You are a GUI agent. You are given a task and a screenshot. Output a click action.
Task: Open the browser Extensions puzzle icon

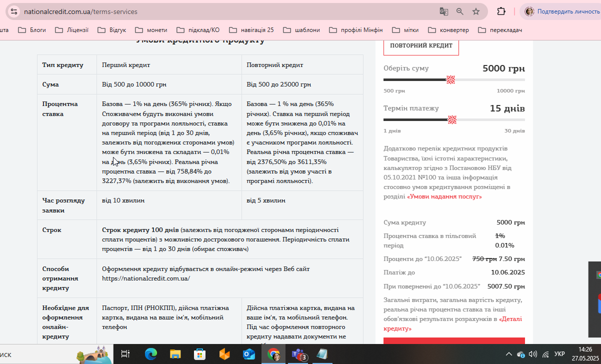501,11
